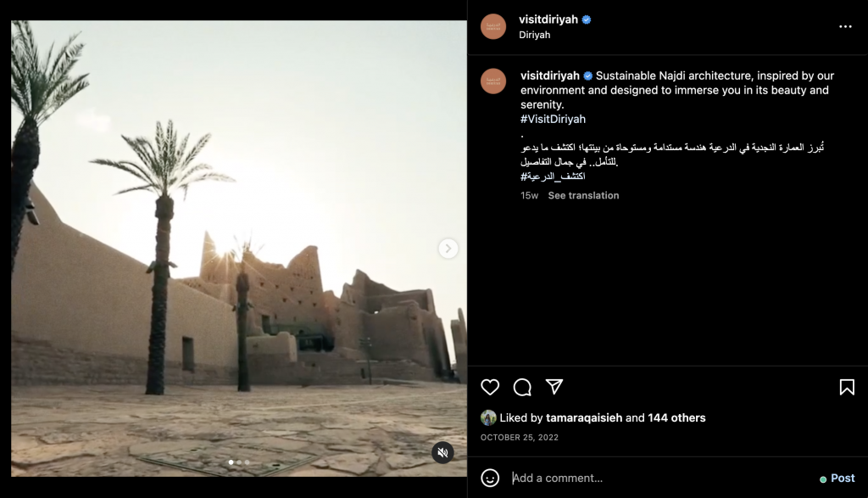Share the post with the paper plane icon
868x498 pixels.
(554, 387)
